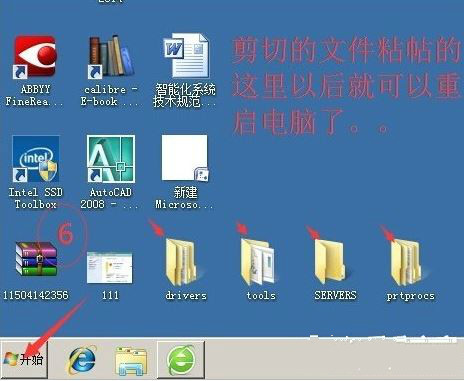Click the 开始 Start button
The width and height of the screenshot is (464, 381).
pyautogui.click(x=24, y=360)
